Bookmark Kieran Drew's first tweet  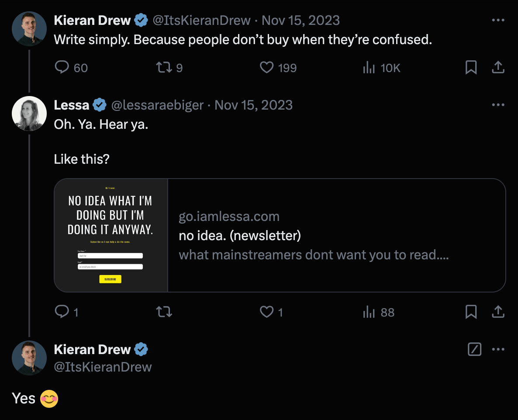point(471,67)
